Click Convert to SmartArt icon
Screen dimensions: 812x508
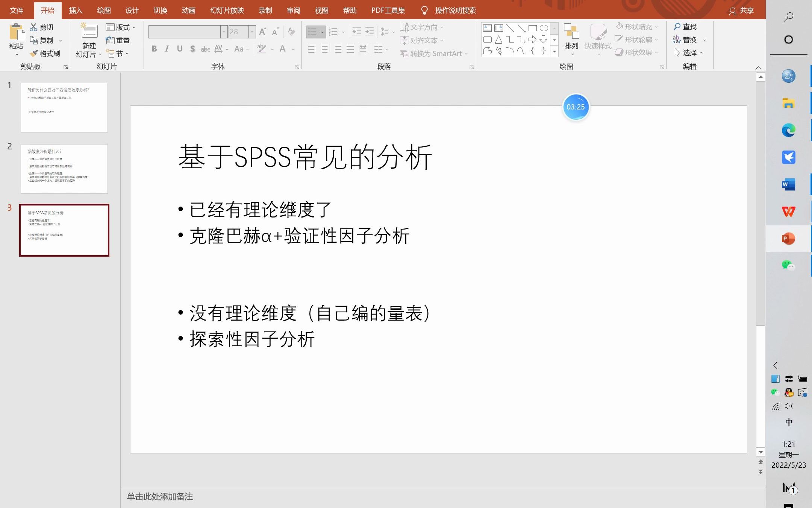(x=404, y=54)
